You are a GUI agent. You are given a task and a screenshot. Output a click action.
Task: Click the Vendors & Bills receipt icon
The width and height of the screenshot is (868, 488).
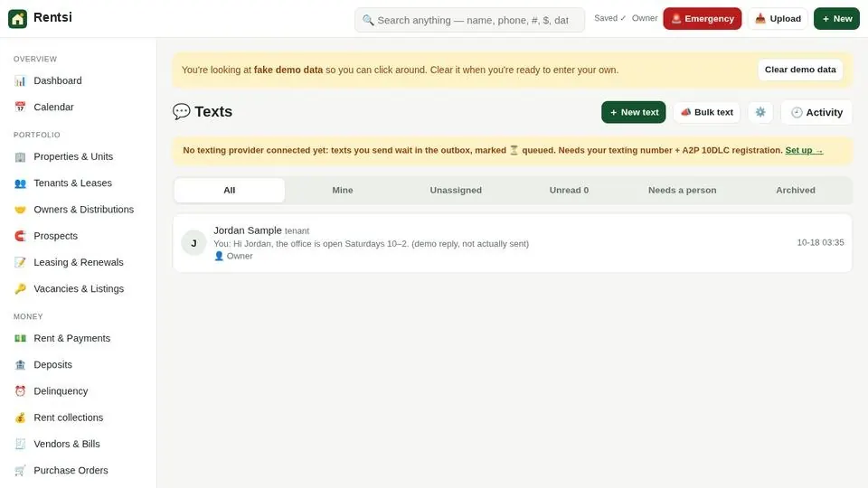(x=20, y=444)
